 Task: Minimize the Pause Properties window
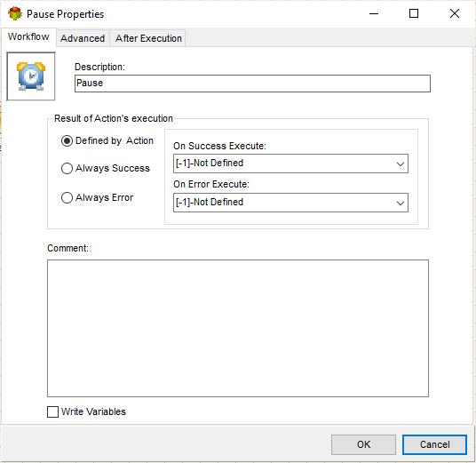pyautogui.click(x=374, y=13)
